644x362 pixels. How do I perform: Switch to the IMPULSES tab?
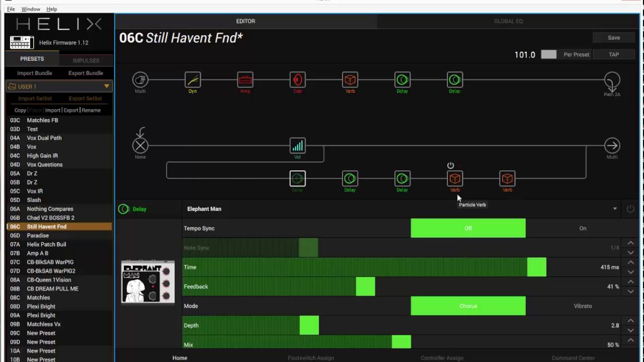[86, 60]
